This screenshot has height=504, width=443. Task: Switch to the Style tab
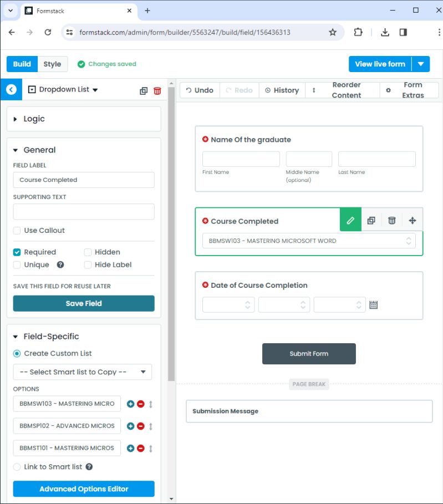coord(53,64)
